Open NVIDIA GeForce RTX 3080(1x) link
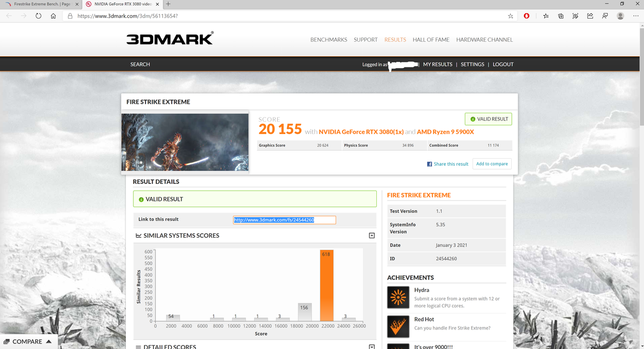644x349 pixels. click(x=361, y=132)
